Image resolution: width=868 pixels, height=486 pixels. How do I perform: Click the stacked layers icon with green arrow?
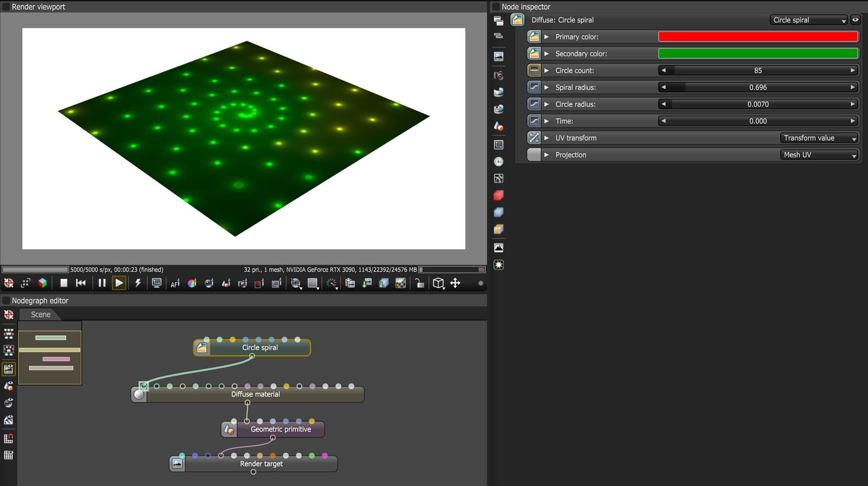(384, 283)
